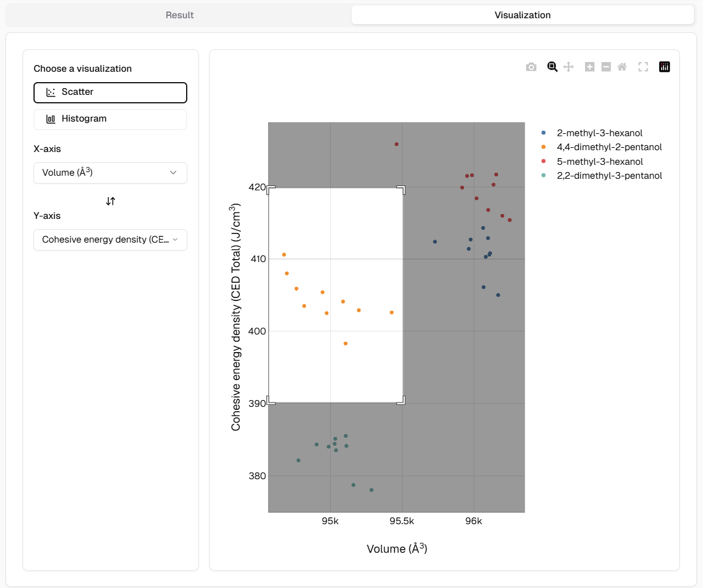Activate the Pan tool in the plot toolbar

coord(569,67)
